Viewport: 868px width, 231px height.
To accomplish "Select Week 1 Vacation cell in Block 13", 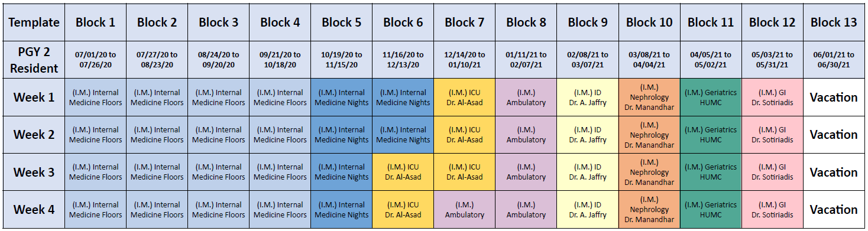I will coord(834,97).
